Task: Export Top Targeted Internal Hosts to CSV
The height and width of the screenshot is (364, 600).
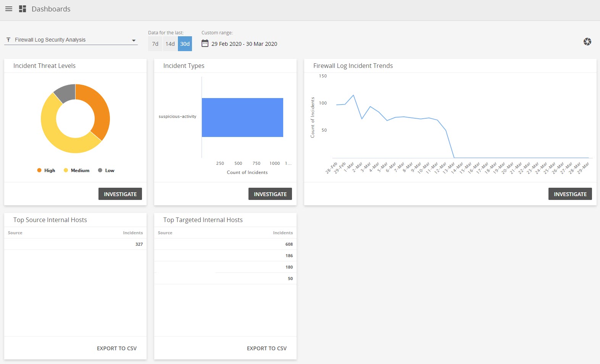Action: [267, 348]
